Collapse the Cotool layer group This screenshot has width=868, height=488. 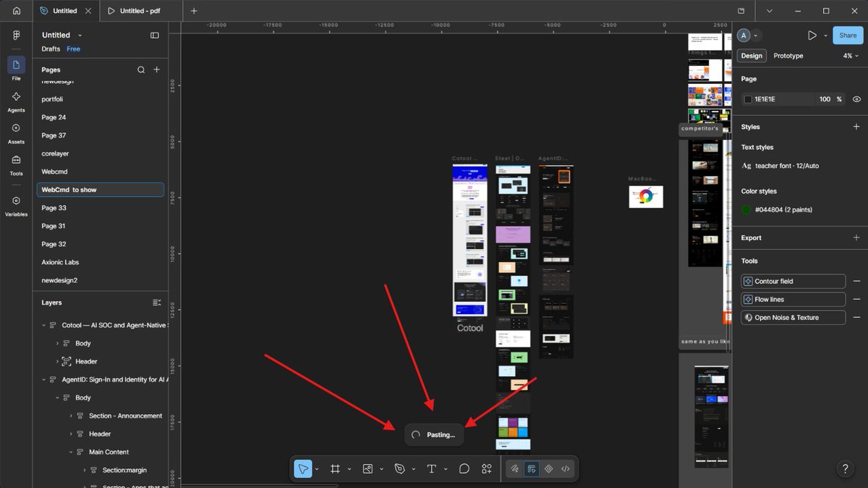[43, 325]
